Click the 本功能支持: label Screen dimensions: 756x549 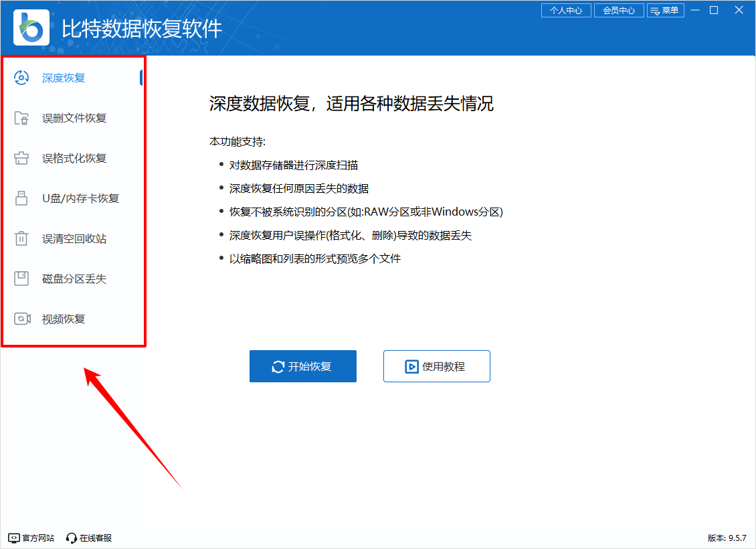click(x=238, y=141)
